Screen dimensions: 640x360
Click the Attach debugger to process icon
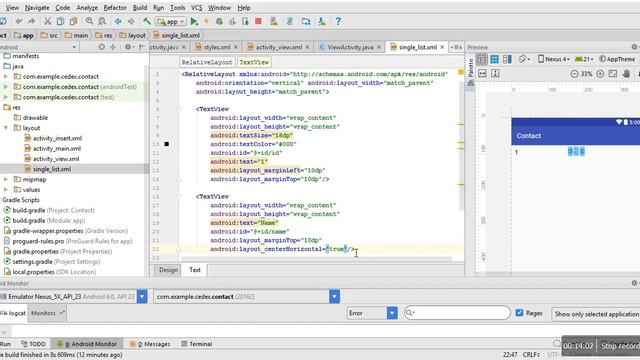coord(245,21)
